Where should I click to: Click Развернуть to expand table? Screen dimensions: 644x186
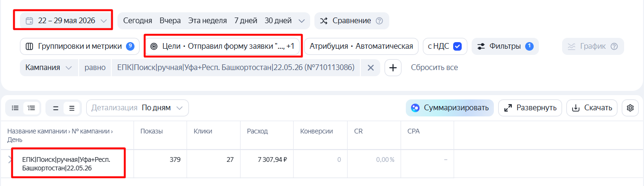pyautogui.click(x=530, y=108)
